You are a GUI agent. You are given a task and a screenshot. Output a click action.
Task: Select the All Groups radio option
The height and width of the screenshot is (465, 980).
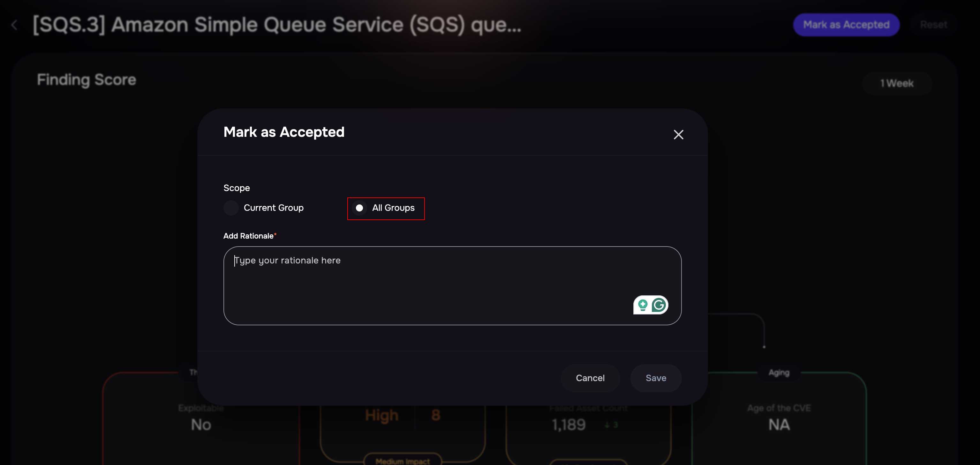pos(359,208)
